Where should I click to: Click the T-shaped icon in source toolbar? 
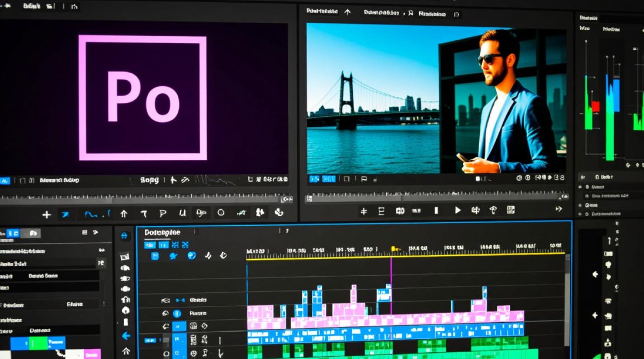pyautogui.click(x=143, y=213)
